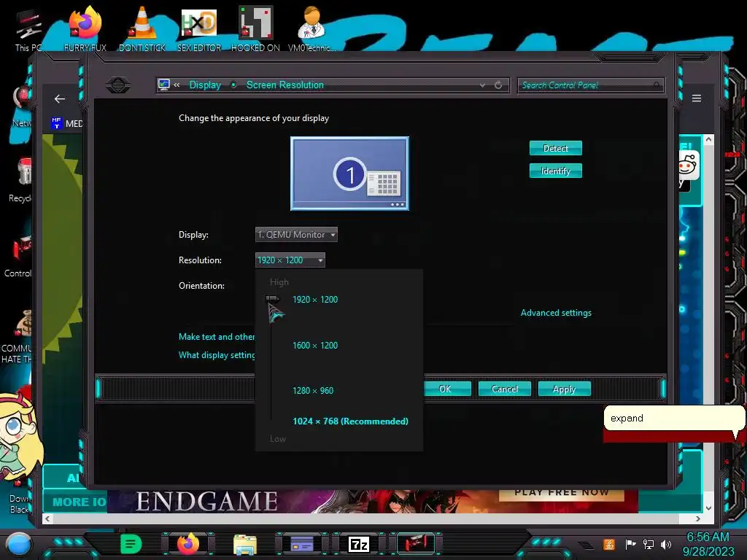Open the Control Panel desktop icon

[18, 256]
